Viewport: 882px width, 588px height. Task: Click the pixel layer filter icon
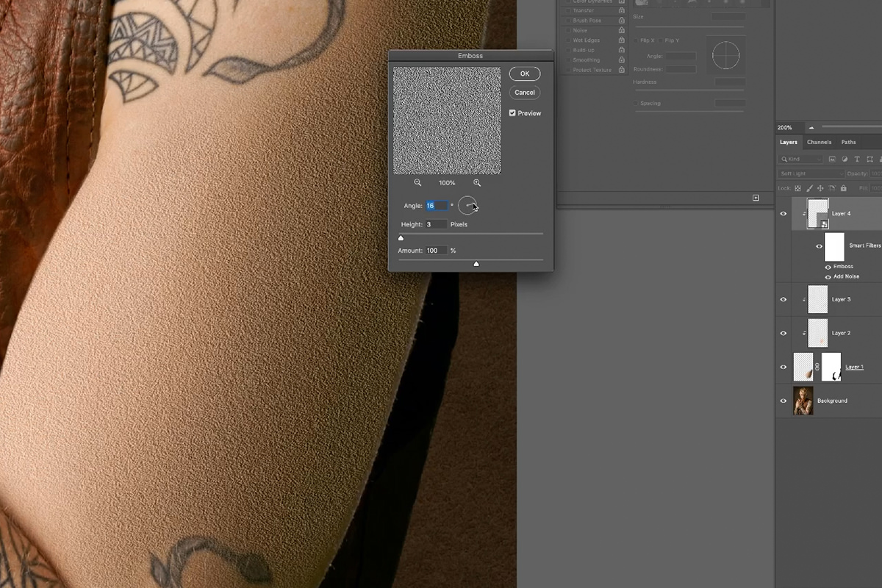click(833, 159)
